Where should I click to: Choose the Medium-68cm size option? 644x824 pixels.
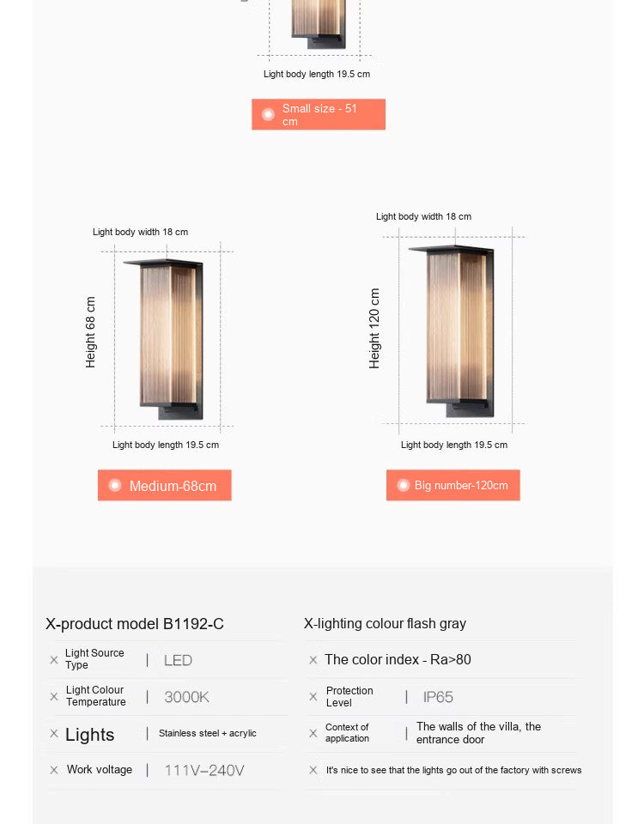165,485
